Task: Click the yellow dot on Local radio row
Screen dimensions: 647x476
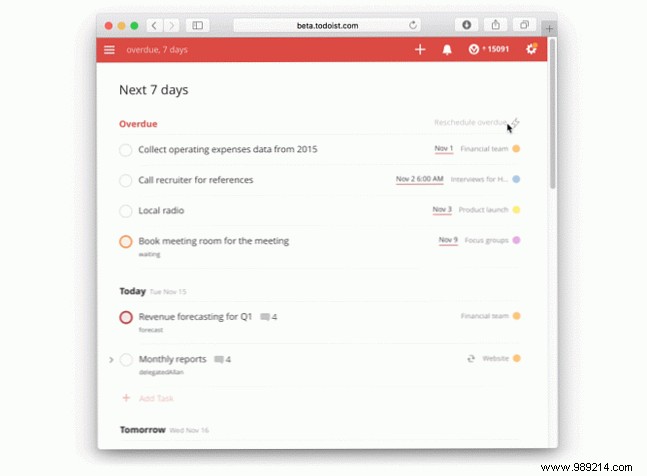Action: tap(516, 210)
